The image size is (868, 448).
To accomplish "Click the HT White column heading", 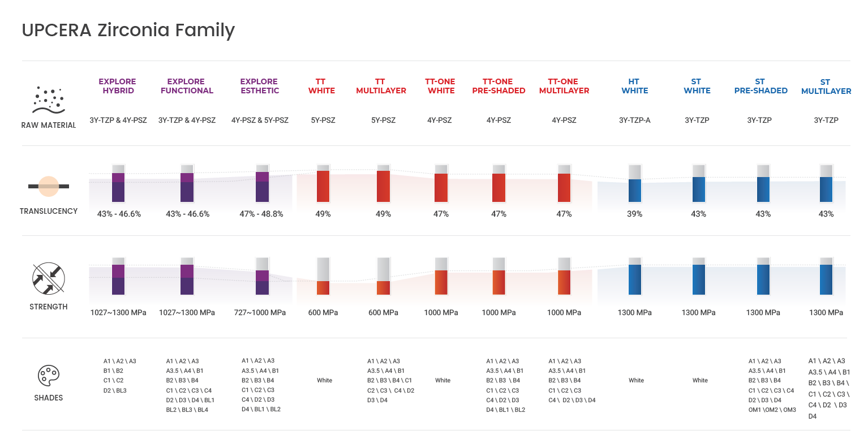I will pyautogui.click(x=634, y=86).
